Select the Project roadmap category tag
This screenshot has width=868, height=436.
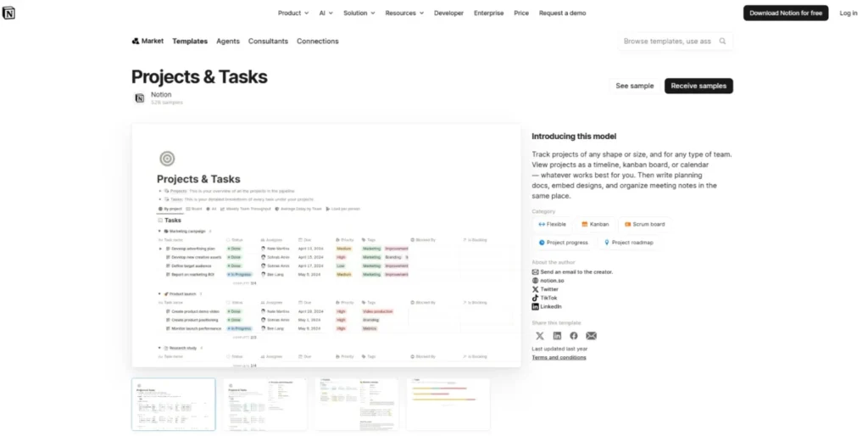pyautogui.click(x=628, y=243)
